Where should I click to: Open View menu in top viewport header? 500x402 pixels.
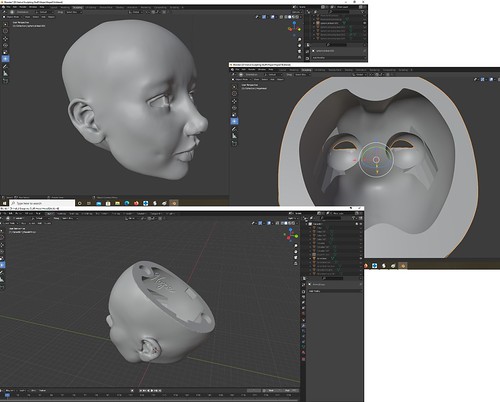click(x=27, y=17)
